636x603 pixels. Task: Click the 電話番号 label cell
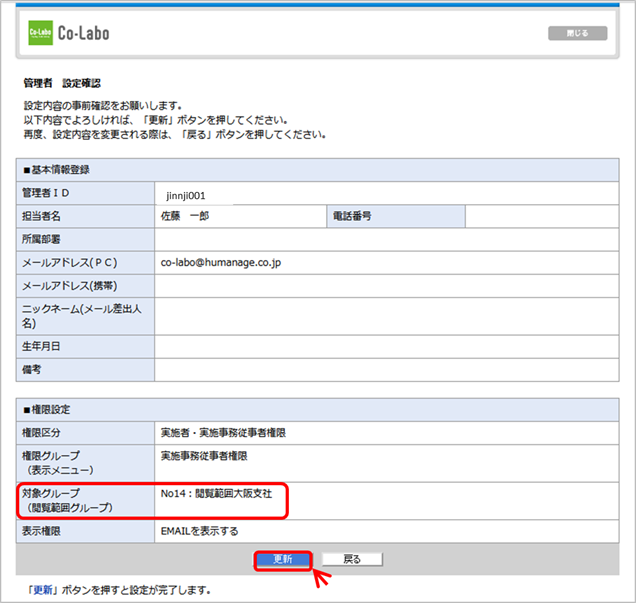click(x=353, y=217)
